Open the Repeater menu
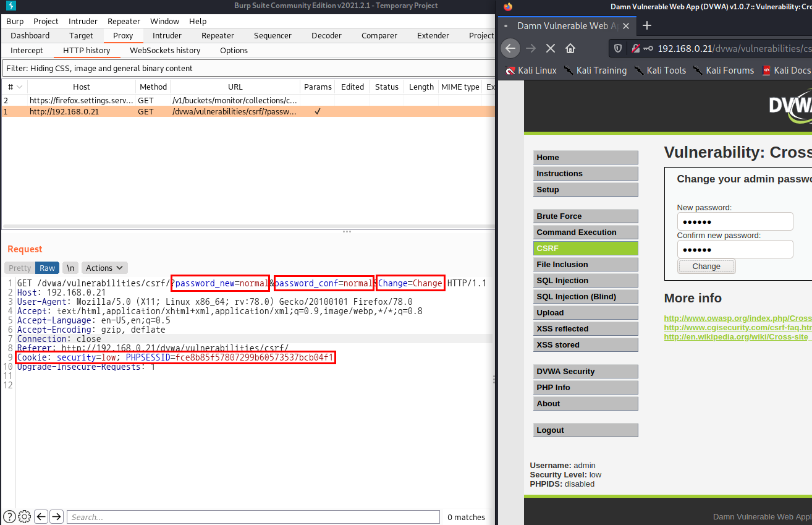This screenshot has height=525, width=812. [124, 21]
